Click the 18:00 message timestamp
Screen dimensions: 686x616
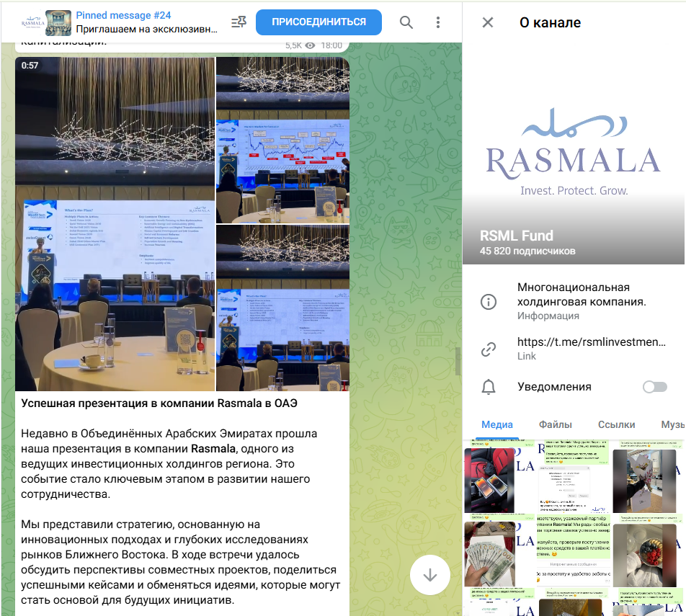pos(331,45)
